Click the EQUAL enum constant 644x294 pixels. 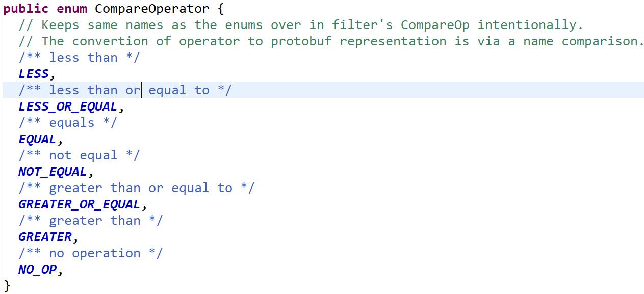pyautogui.click(x=37, y=139)
